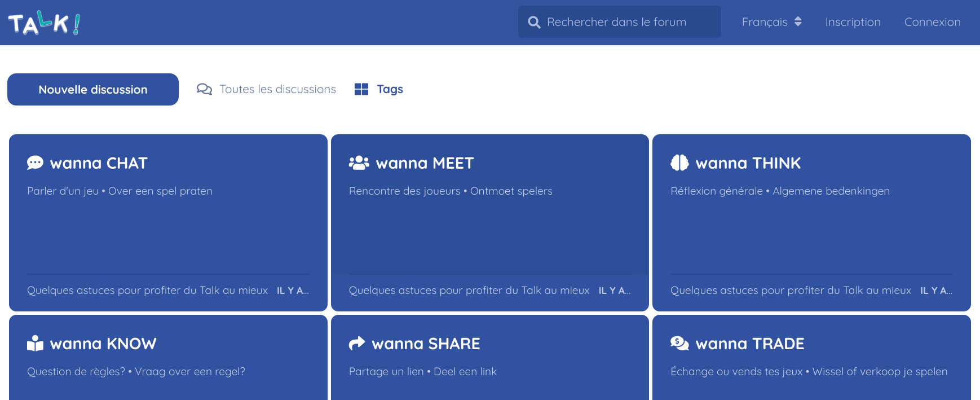
Task: Open the Tags view tab
Action: [390, 89]
